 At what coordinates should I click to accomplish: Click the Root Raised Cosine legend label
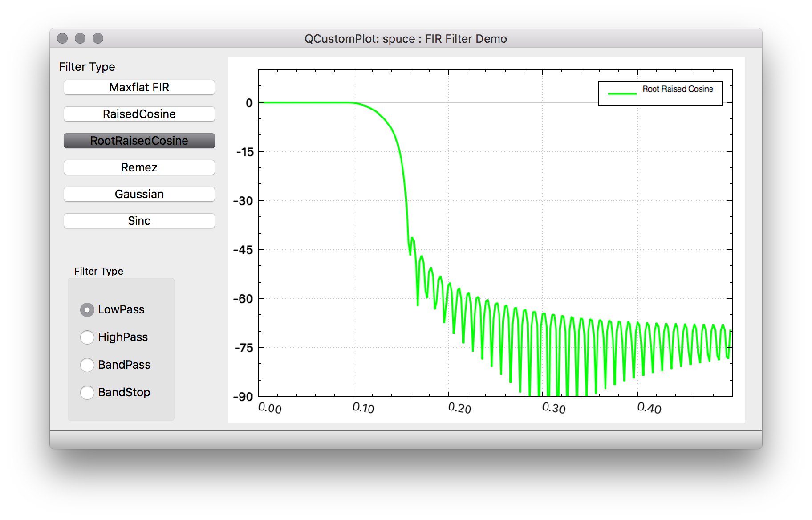click(678, 89)
